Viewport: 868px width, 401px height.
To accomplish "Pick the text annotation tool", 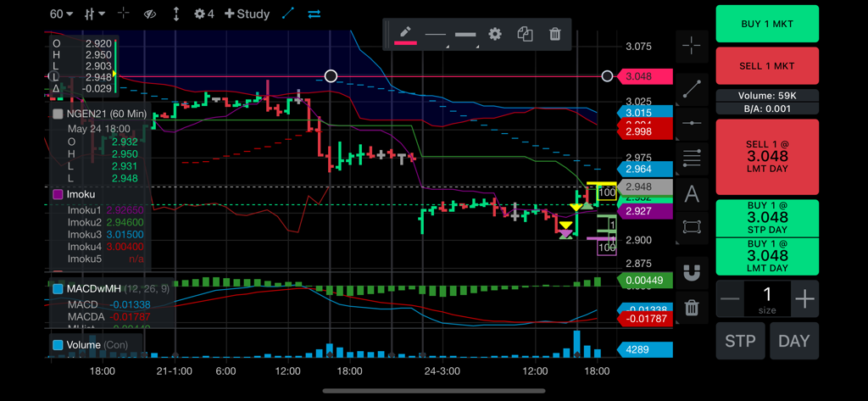I will pos(692,194).
